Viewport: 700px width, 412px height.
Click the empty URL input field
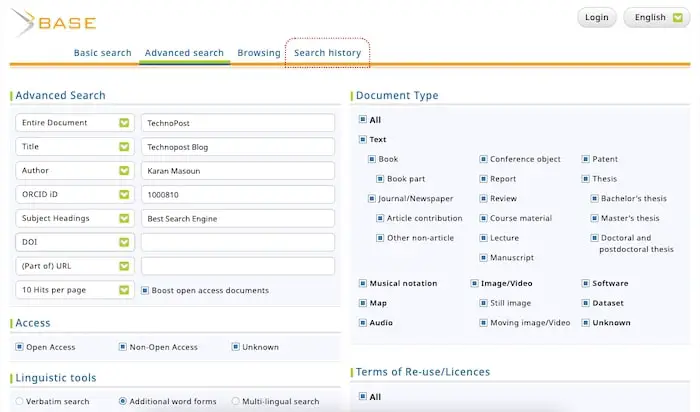(238, 266)
